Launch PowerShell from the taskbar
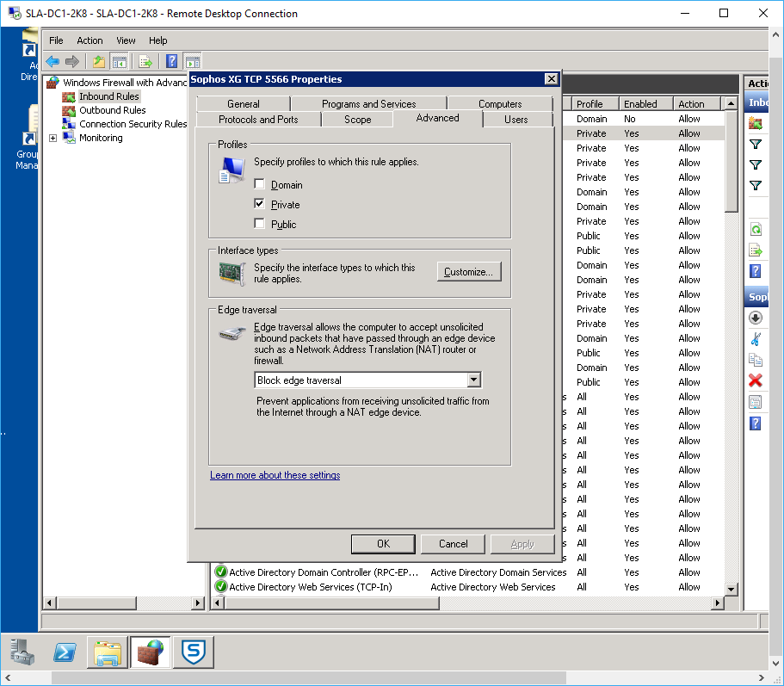The width and height of the screenshot is (784, 686). pyautogui.click(x=65, y=652)
